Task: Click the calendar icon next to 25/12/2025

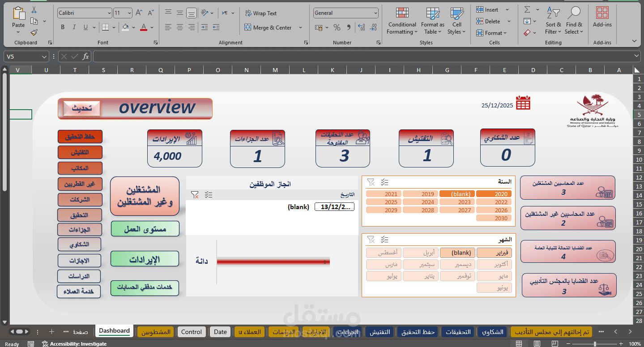Action: (523, 103)
